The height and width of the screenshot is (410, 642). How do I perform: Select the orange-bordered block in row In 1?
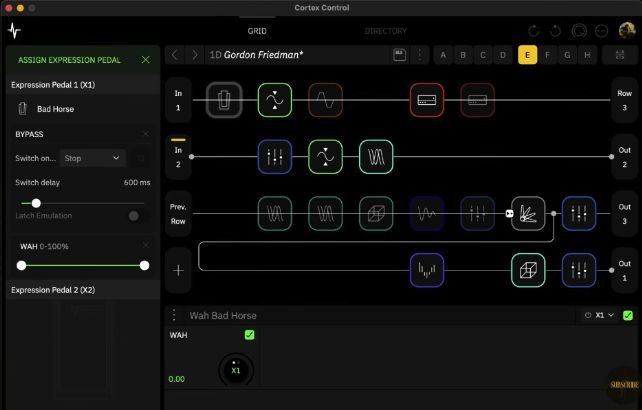326,100
